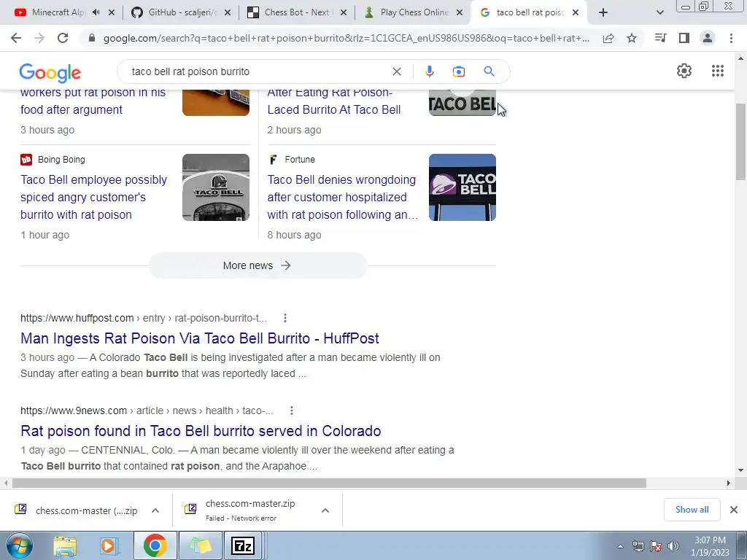Open Google apps grid
The height and width of the screenshot is (560, 747).
tap(718, 71)
